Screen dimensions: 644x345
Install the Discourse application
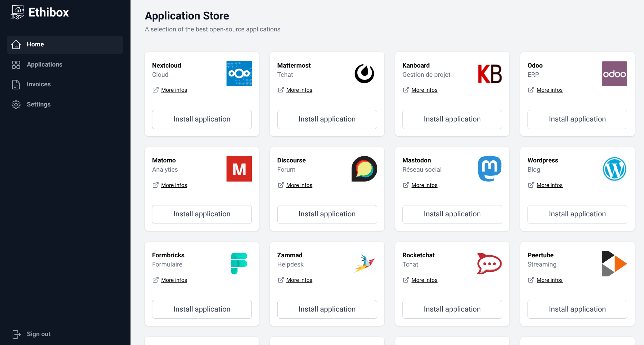[x=327, y=214]
